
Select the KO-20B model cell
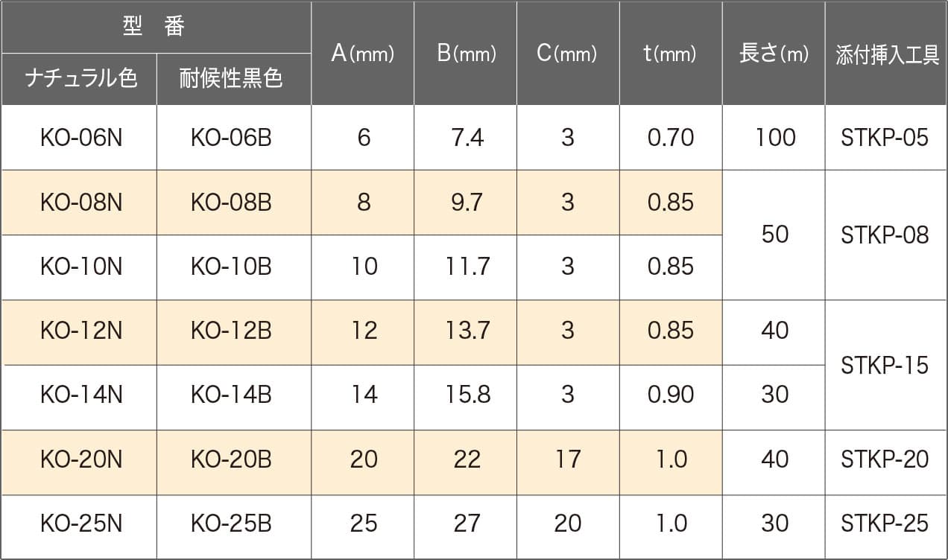pyautogui.click(x=231, y=459)
